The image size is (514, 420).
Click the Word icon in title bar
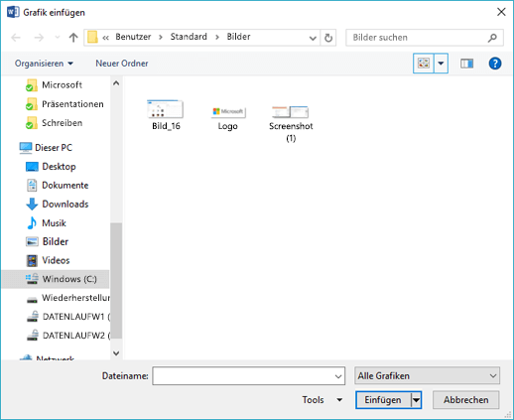tap(13, 12)
